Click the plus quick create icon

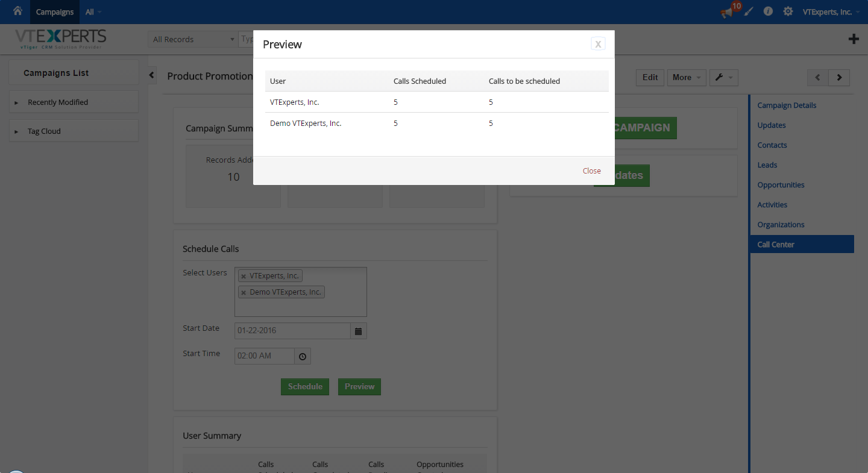click(854, 39)
